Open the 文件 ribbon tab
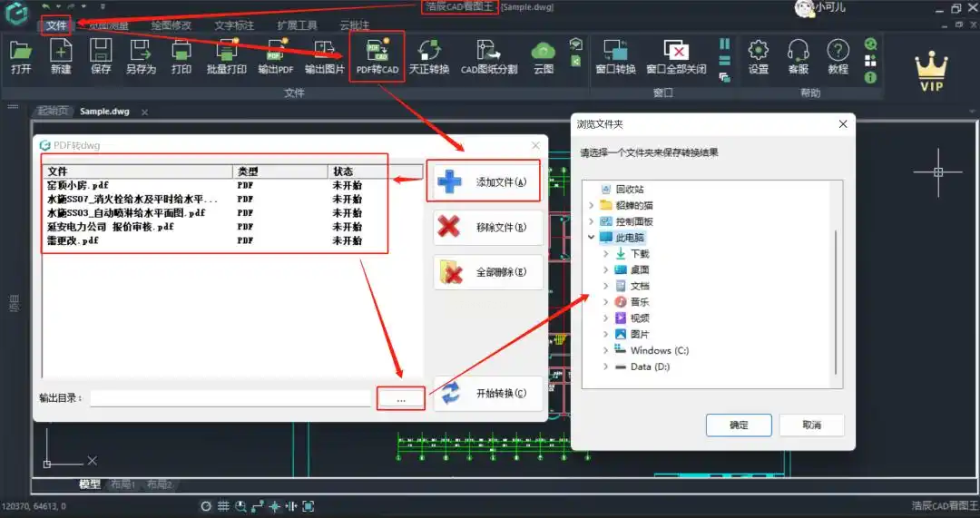Image resolution: width=980 pixels, height=518 pixels. [x=56, y=25]
